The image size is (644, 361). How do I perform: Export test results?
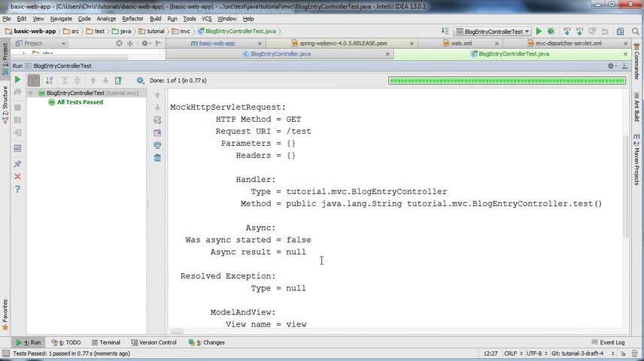point(118,80)
